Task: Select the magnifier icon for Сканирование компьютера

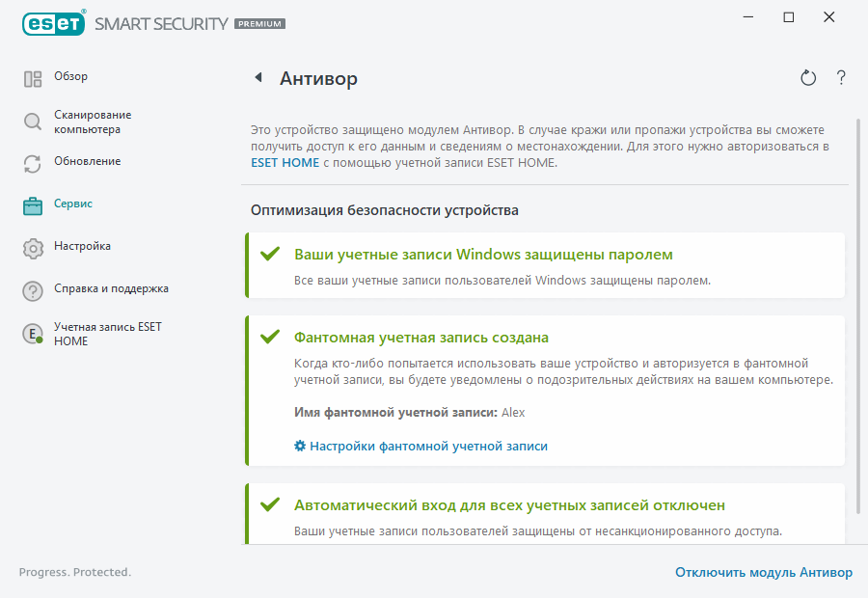Action: (33, 120)
